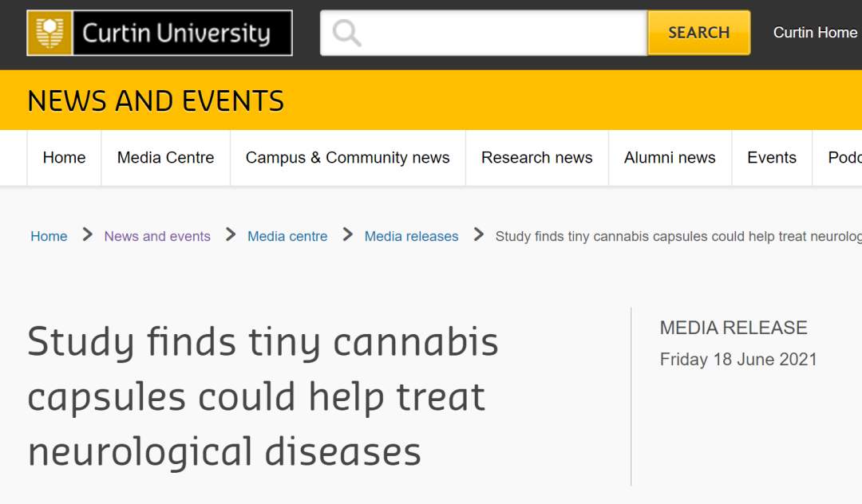Navigate to Media Centre section

point(164,157)
